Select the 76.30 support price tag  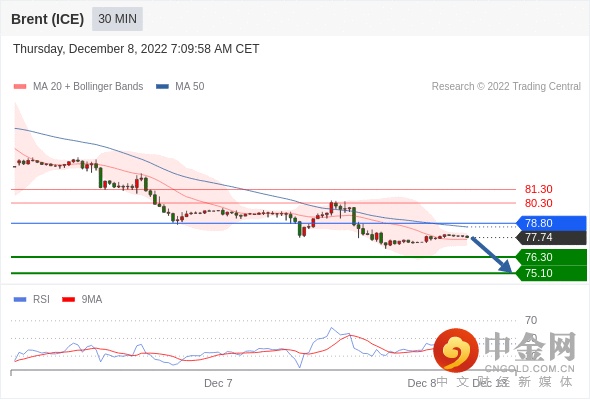tap(551, 257)
